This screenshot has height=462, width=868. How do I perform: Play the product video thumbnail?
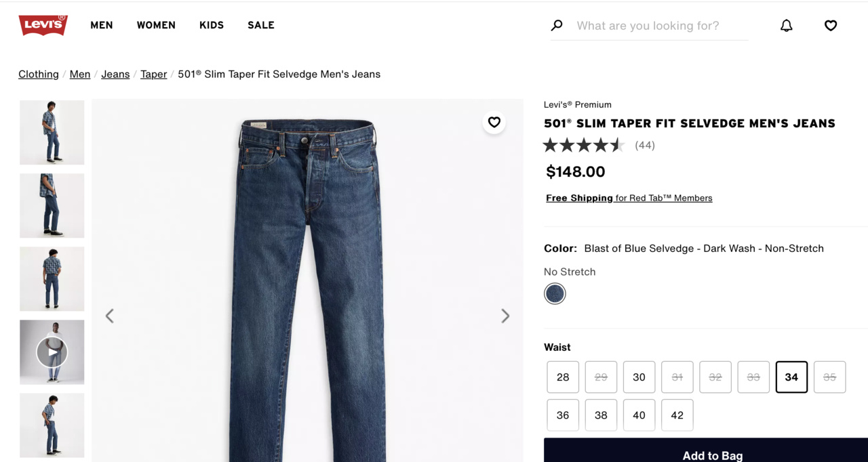tap(52, 352)
